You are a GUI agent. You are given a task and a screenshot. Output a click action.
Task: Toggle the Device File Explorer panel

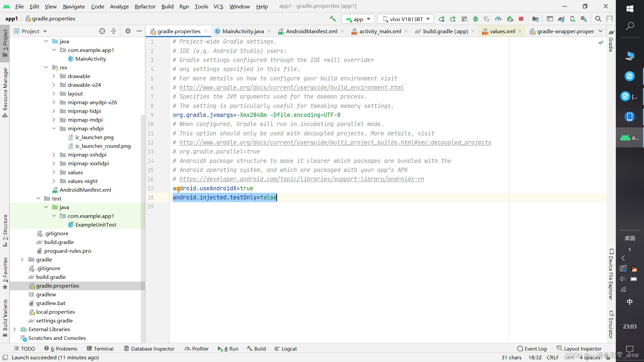pos(611,275)
